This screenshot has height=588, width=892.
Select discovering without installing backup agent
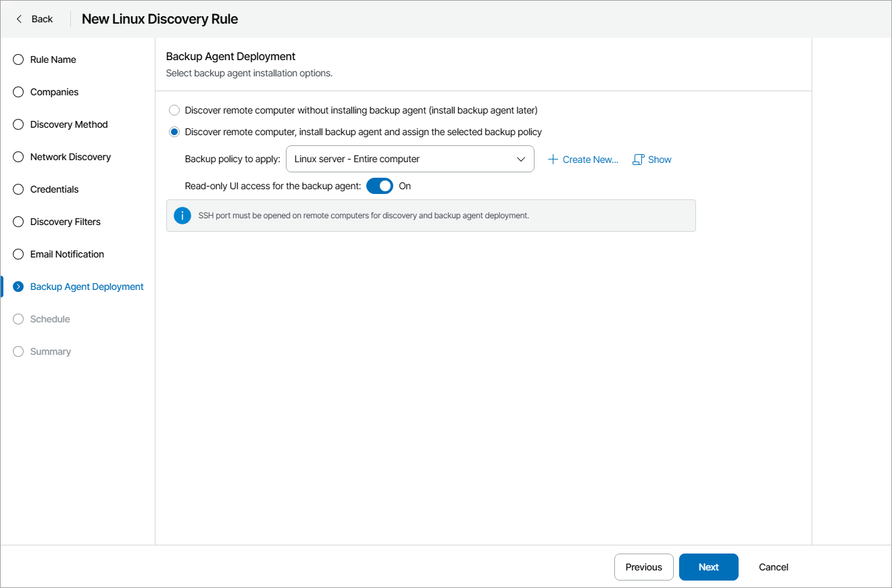coord(174,109)
